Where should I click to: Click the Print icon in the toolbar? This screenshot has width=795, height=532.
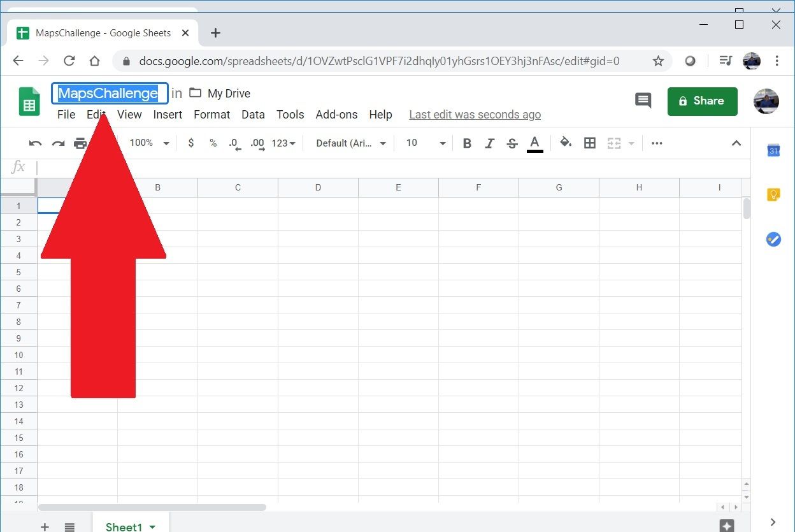[x=81, y=143]
